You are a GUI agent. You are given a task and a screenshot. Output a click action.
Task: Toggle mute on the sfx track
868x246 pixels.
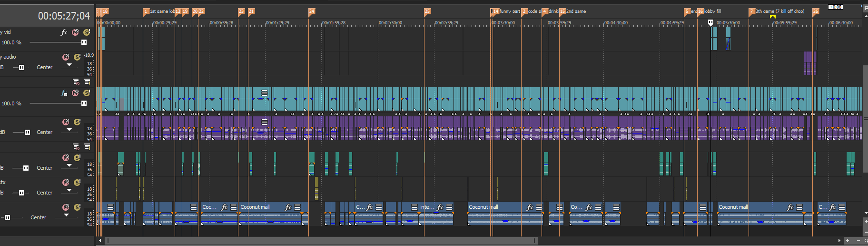(66, 183)
